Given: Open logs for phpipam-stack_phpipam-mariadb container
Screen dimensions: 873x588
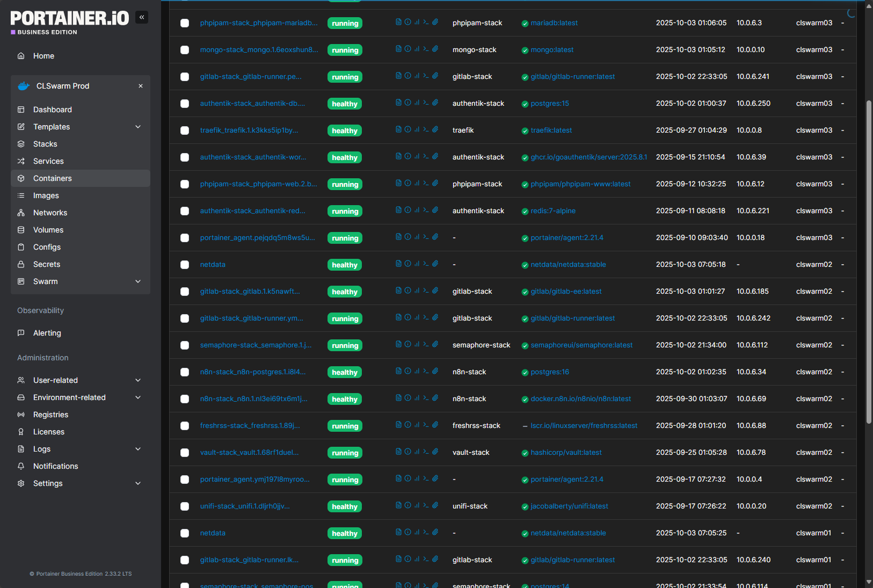Looking at the screenshot, I should coord(398,22).
